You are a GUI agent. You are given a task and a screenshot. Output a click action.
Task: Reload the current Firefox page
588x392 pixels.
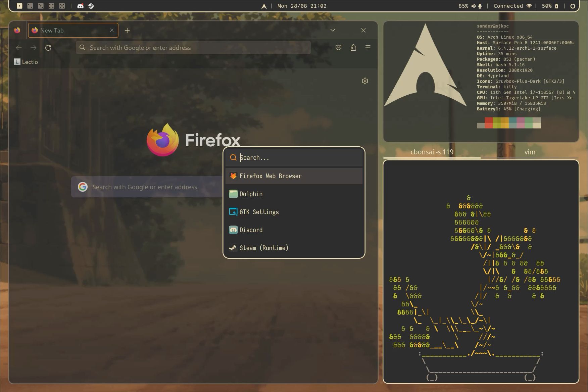[x=48, y=48]
